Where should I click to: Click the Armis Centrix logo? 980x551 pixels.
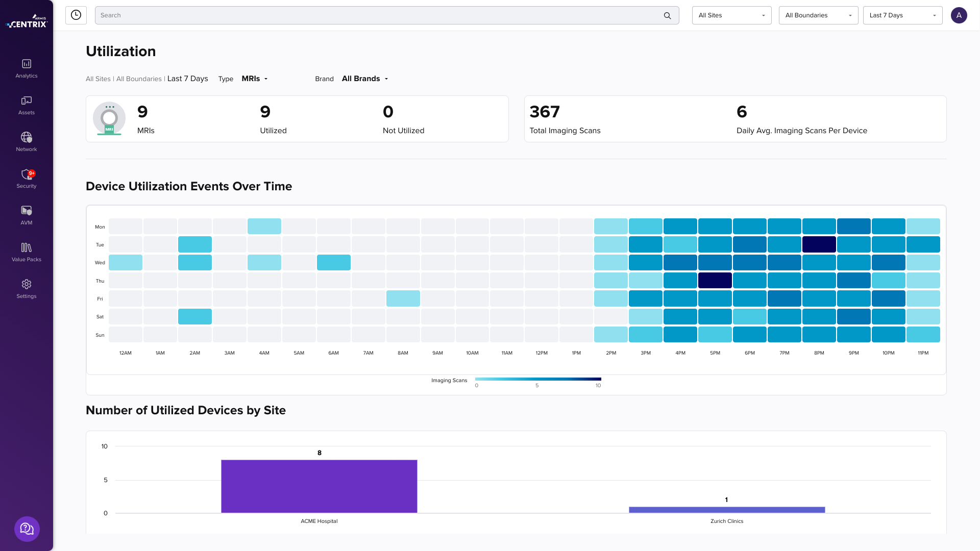pyautogui.click(x=27, y=21)
